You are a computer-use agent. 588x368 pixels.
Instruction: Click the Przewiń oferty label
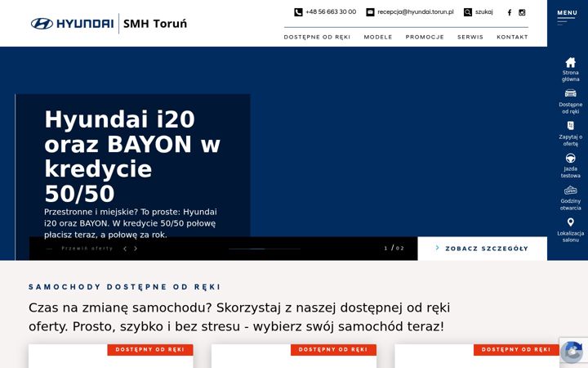[x=87, y=249]
